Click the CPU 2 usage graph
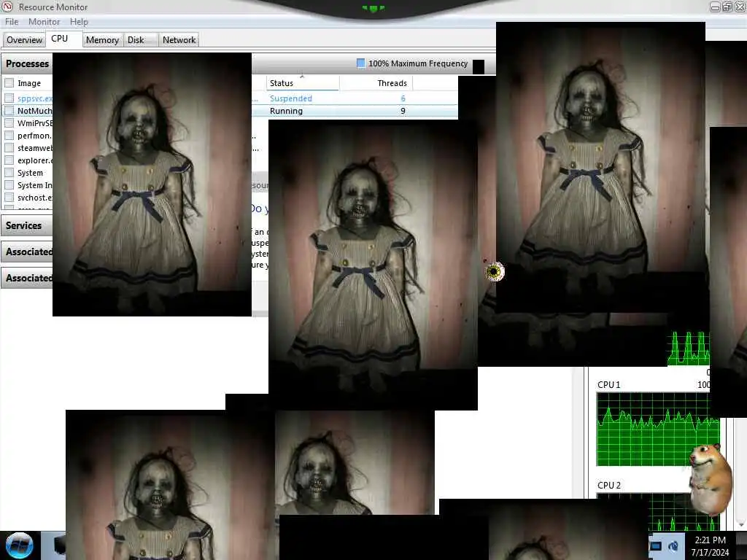Viewport: 747px width, 560px height. (657, 512)
